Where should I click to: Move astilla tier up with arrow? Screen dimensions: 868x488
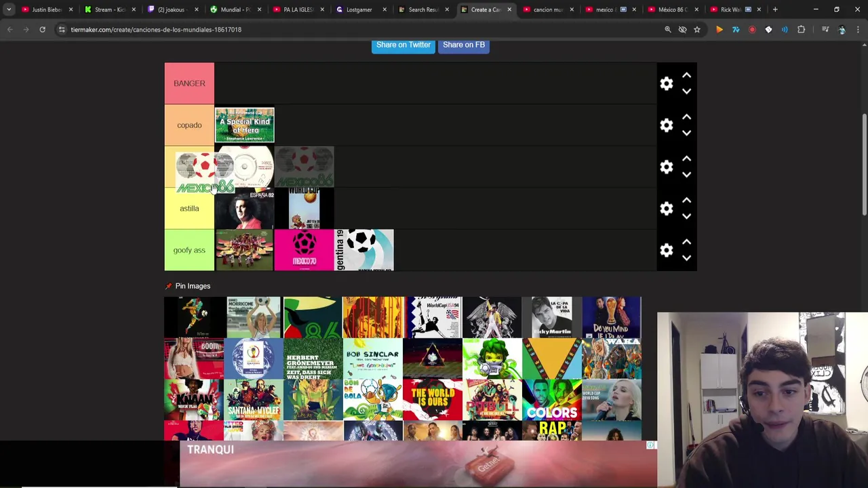[x=686, y=201]
